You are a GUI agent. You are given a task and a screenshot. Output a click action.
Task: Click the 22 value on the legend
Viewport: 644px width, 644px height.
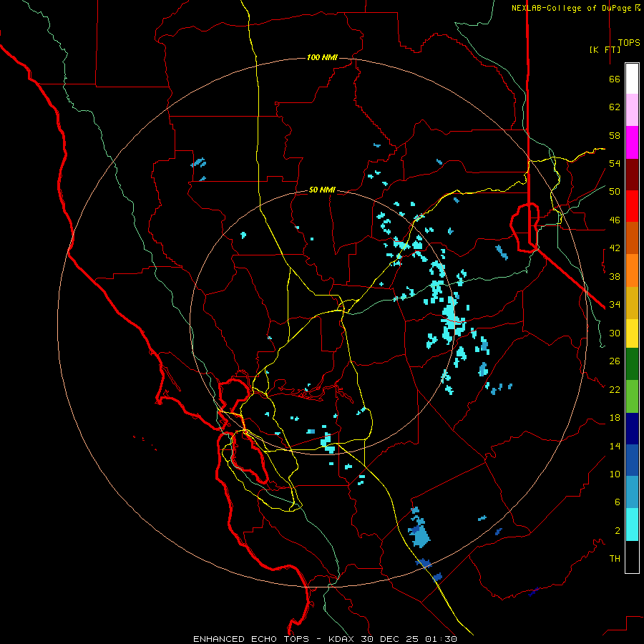click(615, 389)
